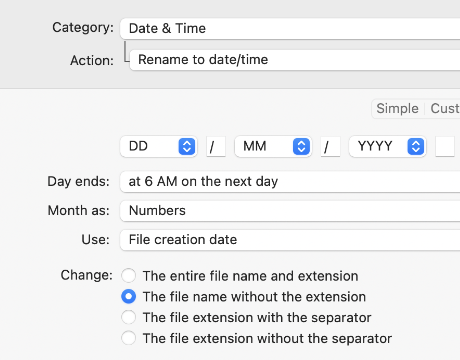
Task: Open the Day ends dropdown
Action: [x=290, y=182]
